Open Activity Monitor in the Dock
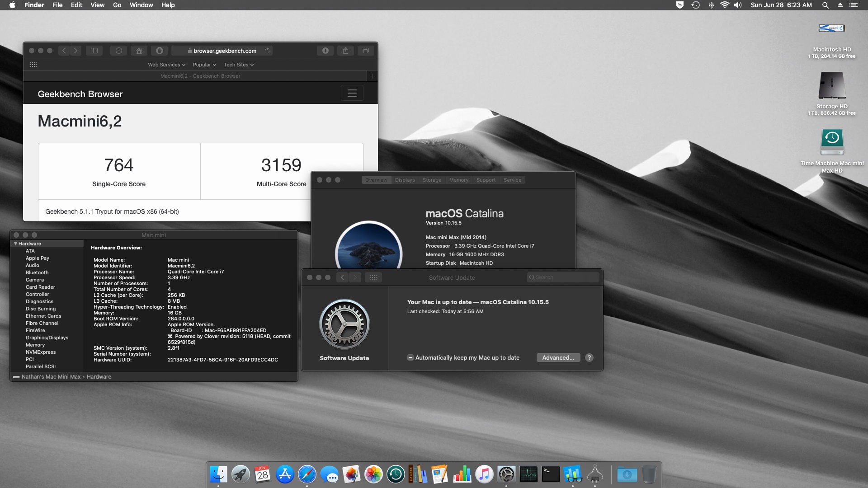868x488 pixels. pos(528,474)
